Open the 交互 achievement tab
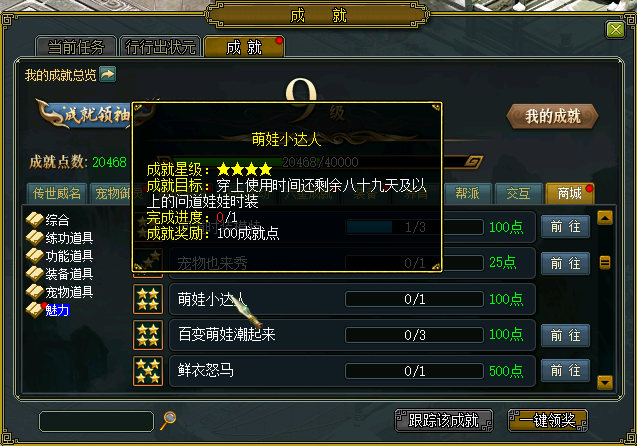The image size is (637, 446). point(518,193)
